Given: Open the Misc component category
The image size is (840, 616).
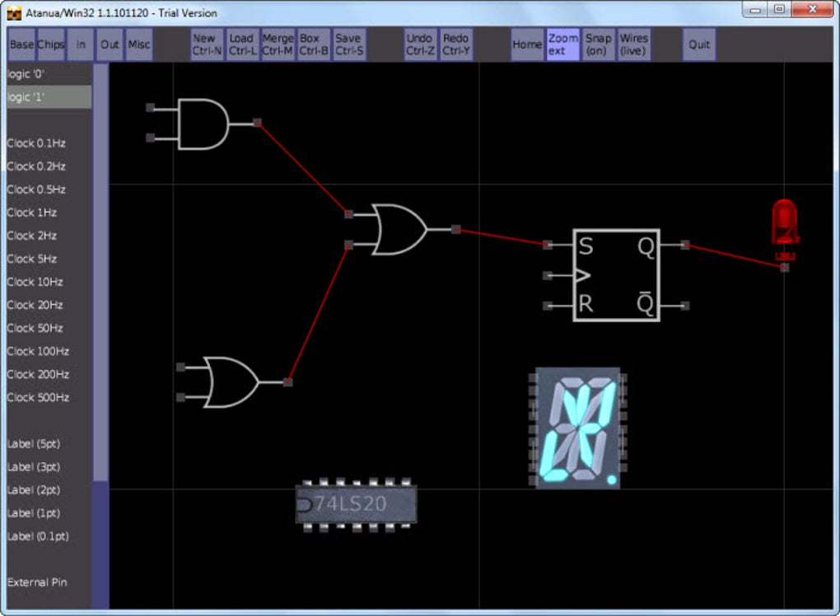Looking at the screenshot, I should pos(138,44).
